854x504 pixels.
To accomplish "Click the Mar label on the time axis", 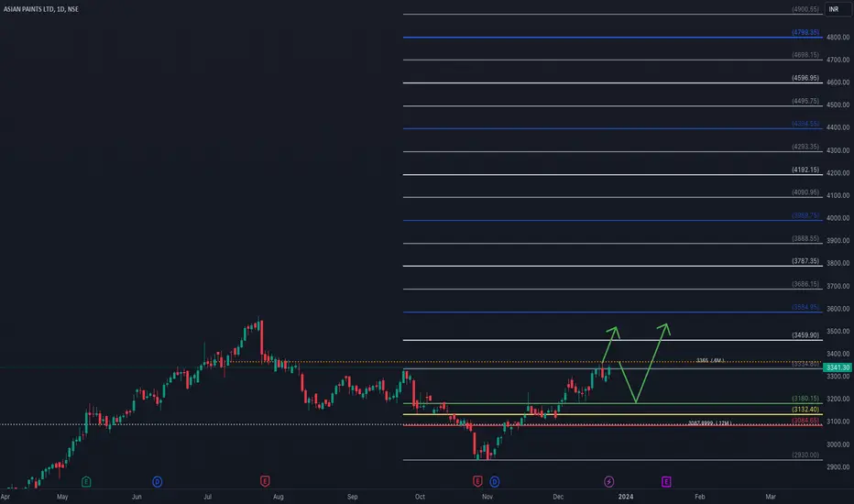I will [x=771, y=497].
